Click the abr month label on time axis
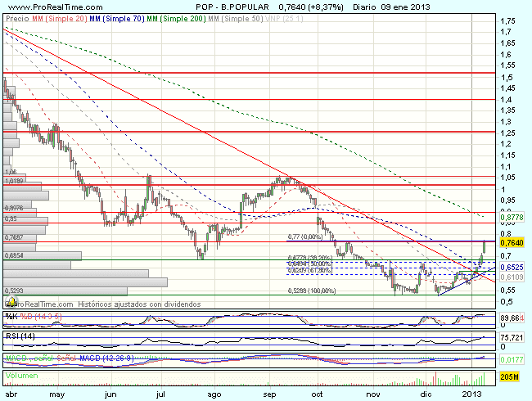The image size is (532, 401). pyautogui.click(x=11, y=394)
